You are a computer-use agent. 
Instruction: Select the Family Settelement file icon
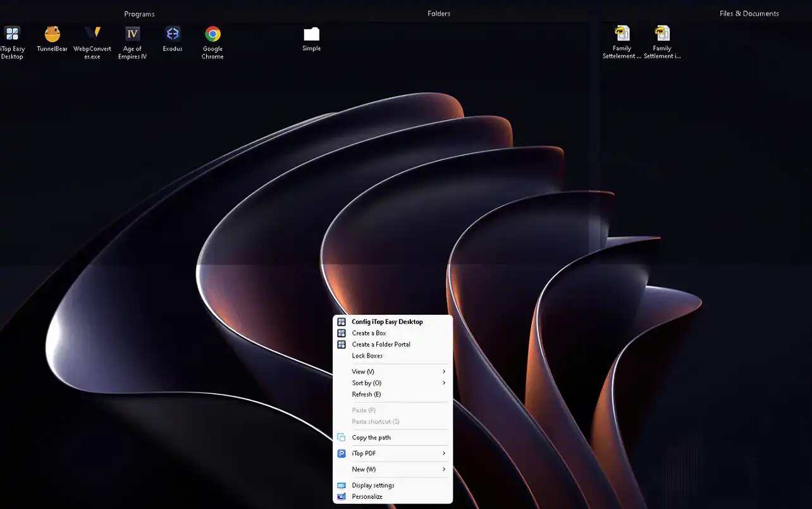[x=622, y=34]
